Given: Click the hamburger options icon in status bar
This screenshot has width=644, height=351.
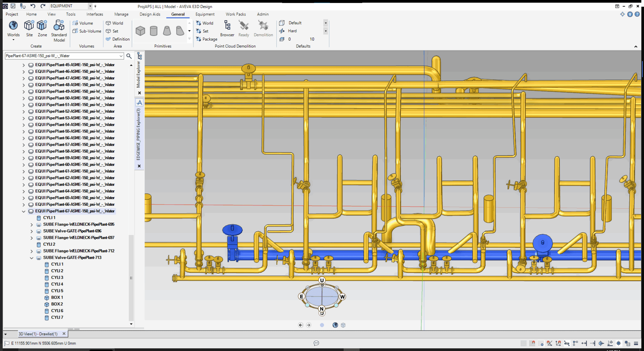Looking at the screenshot, I should tap(636, 343).
